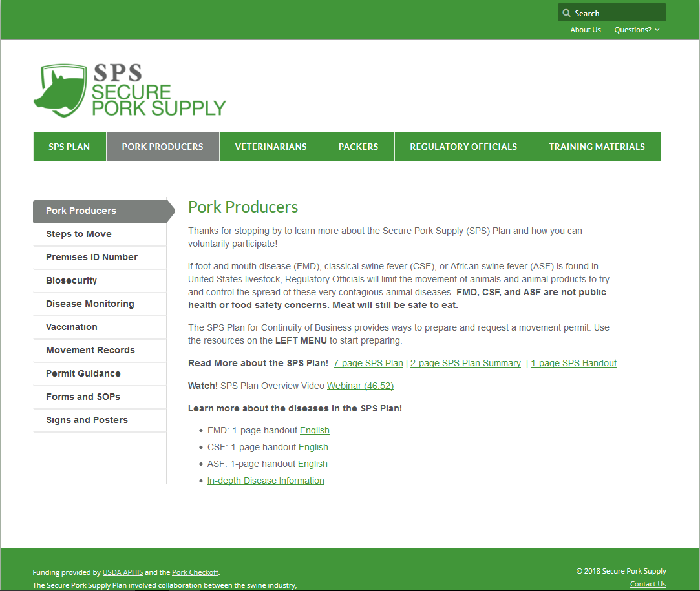
Task: Open Movement Records menu item
Action: point(100,350)
